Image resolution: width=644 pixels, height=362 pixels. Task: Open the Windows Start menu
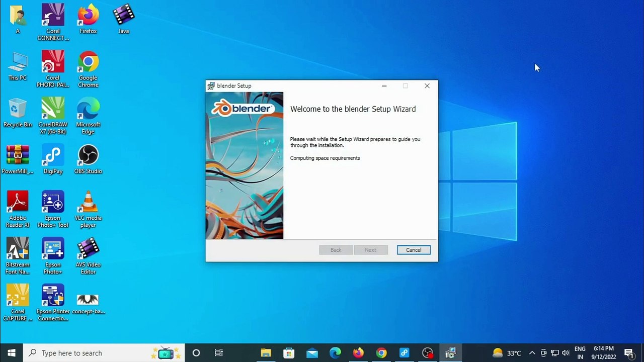[12, 353]
